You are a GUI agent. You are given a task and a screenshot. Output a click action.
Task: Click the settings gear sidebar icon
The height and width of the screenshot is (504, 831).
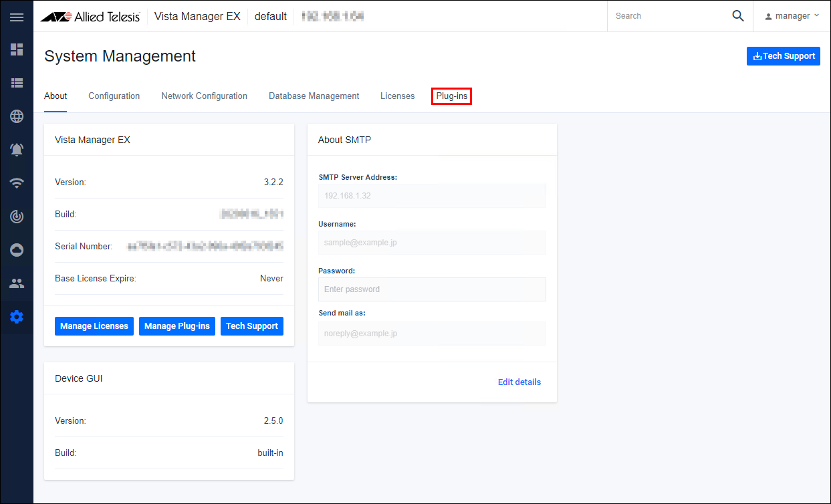click(x=17, y=317)
